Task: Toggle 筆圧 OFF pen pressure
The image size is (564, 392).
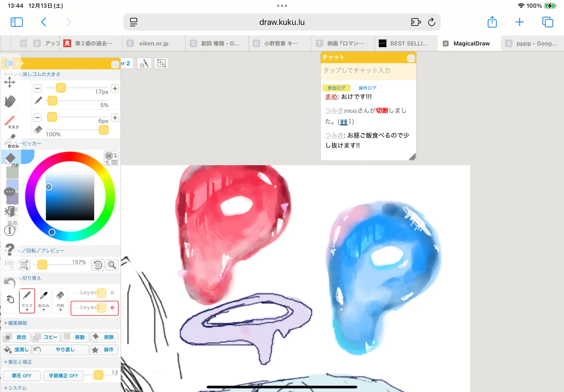Action: click(x=22, y=375)
